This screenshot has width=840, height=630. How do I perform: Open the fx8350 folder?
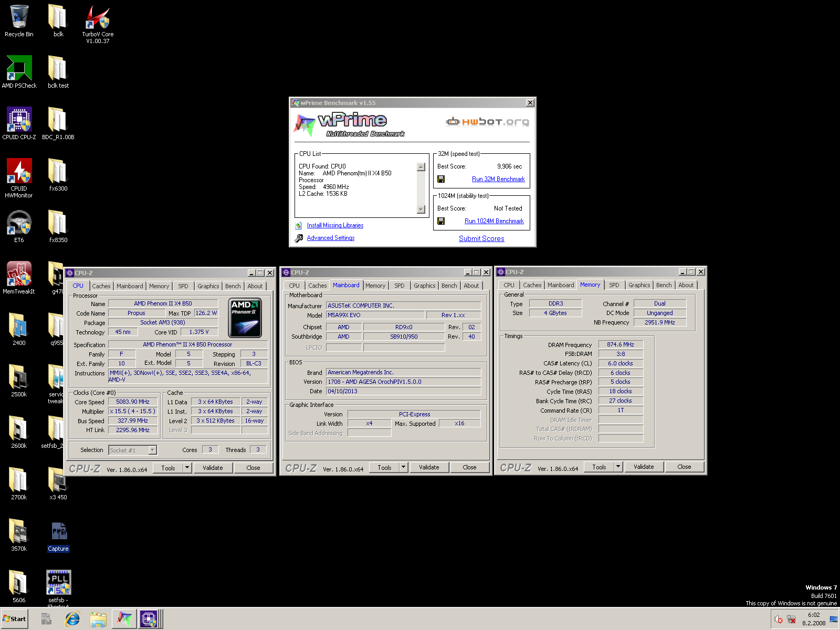click(x=58, y=226)
